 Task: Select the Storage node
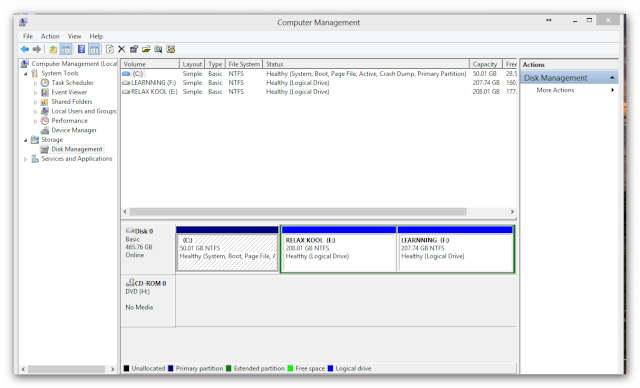(52, 140)
